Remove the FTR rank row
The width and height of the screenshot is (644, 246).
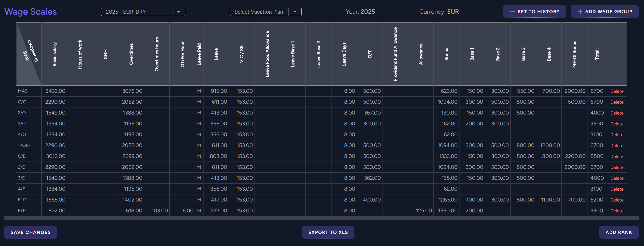click(x=616, y=211)
